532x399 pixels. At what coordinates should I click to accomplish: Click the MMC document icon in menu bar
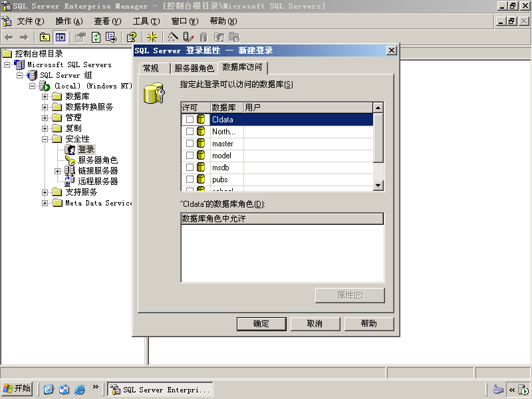click(x=7, y=21)
